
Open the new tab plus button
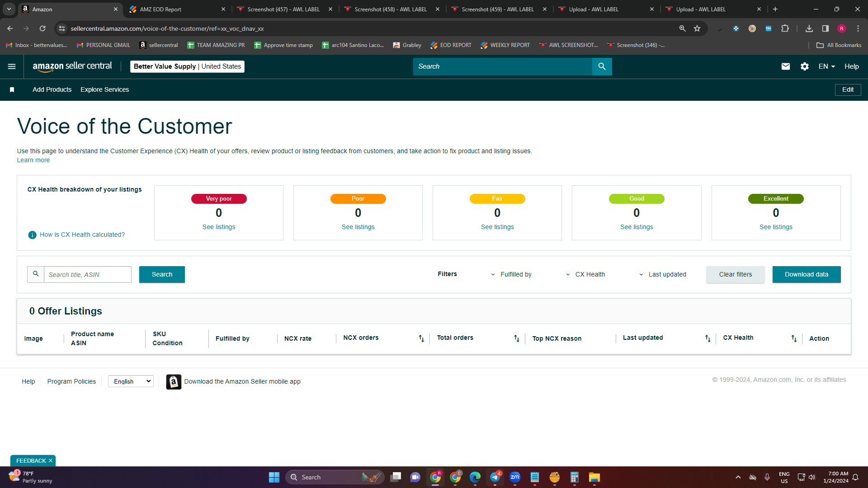[775, 9]
